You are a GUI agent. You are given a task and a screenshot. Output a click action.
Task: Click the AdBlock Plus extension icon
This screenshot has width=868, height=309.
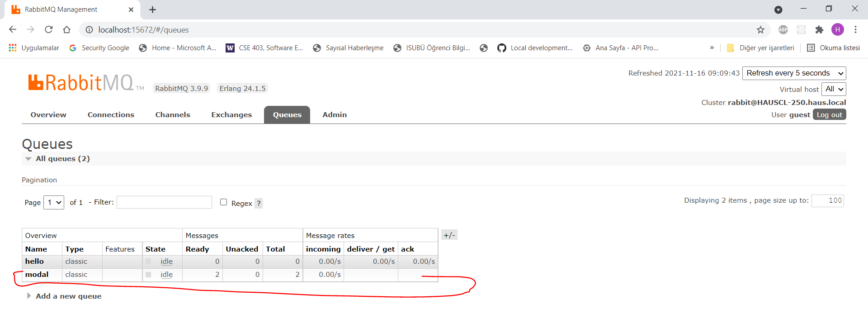[783, 30]
